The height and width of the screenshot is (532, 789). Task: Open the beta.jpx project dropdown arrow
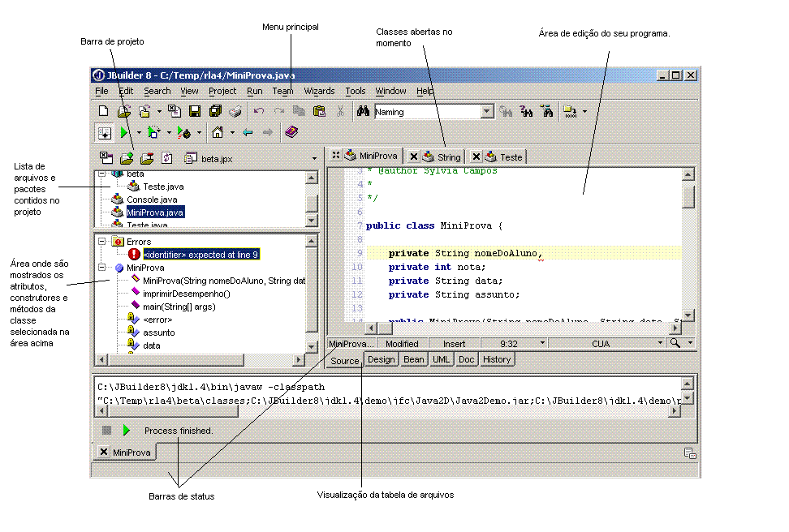pyautogui.click(x=314, y=158)
